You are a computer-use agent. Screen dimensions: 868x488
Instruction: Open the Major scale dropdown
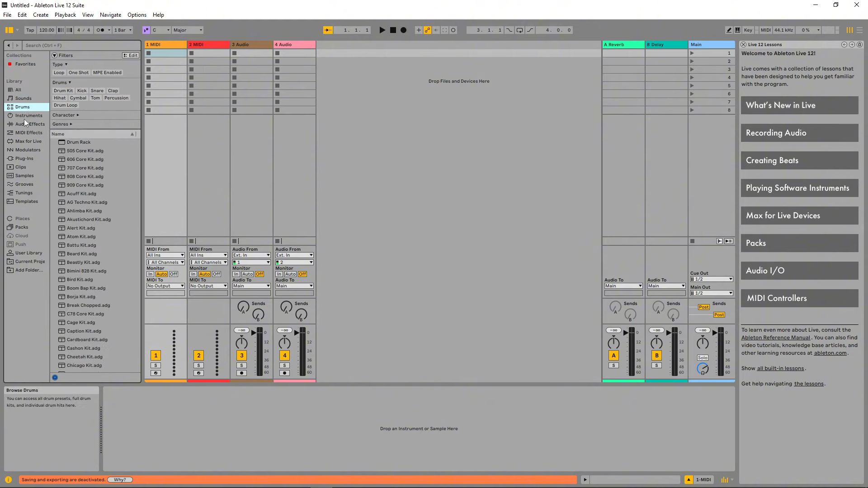[x=187, y=30]
